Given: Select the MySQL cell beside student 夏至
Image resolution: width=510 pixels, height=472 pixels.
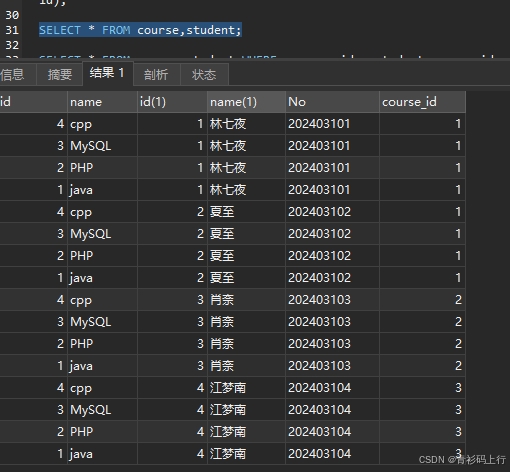Looking at the screenshot, I should pos(102,234).
